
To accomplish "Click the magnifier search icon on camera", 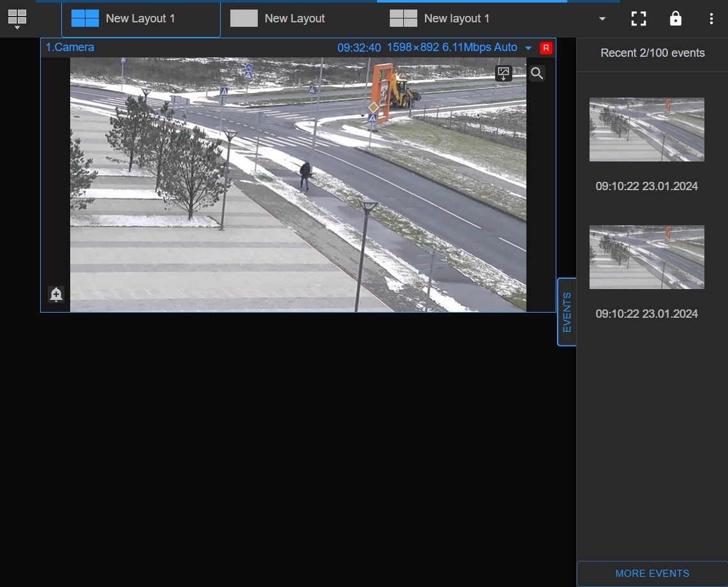I will (x=537, y=73).
